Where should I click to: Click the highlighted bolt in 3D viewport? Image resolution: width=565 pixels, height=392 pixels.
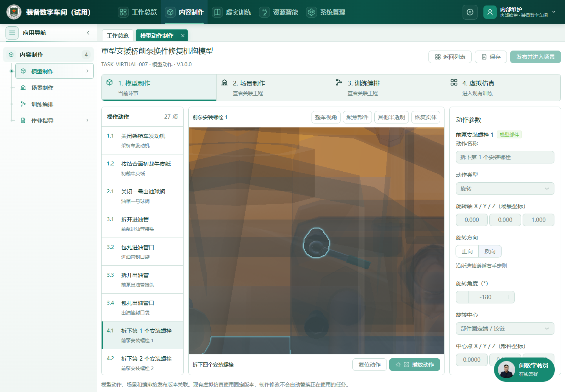(x=316, y=243)
